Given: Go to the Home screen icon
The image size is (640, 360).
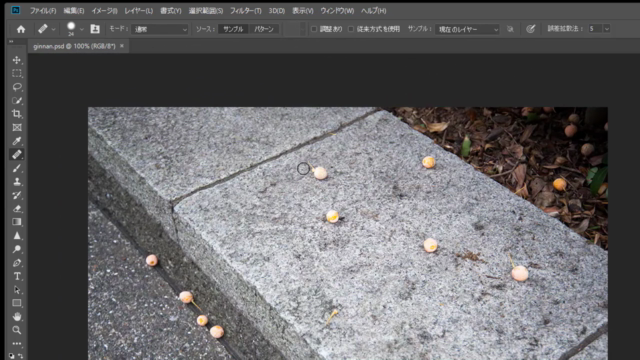Looking at the screenshot, I should (x=21, y=29).
